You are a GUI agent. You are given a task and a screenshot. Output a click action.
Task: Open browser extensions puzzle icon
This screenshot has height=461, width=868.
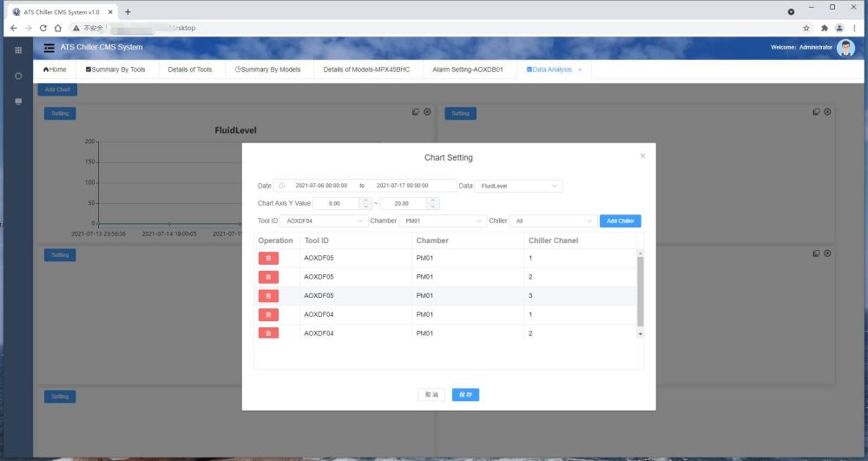click(x=825, y=29)
